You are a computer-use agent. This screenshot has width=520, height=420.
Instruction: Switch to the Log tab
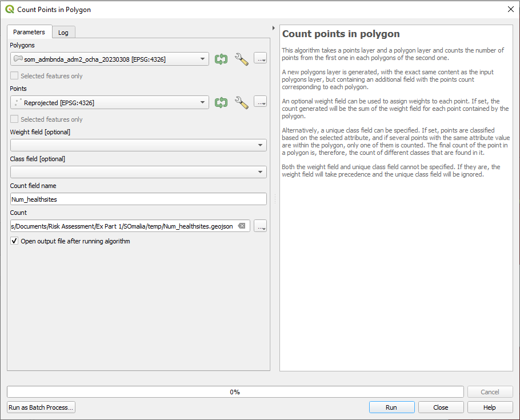(63, 33)
